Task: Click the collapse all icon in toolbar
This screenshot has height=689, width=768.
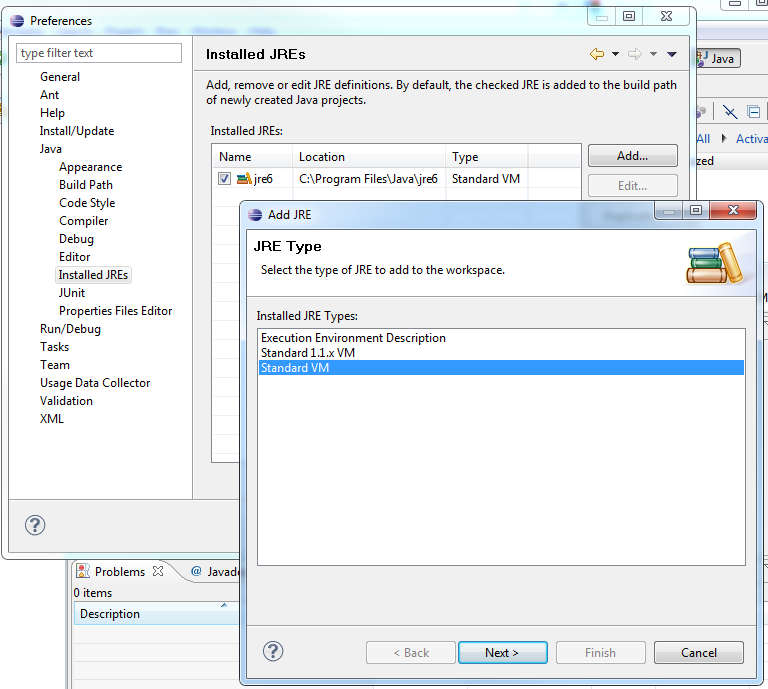Action: click(754, 112)
